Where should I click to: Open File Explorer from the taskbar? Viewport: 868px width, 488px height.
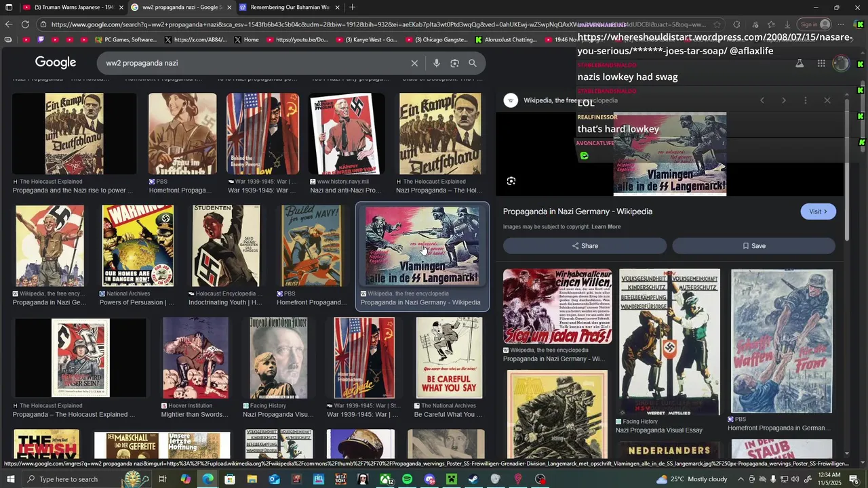tap(252, 479)
